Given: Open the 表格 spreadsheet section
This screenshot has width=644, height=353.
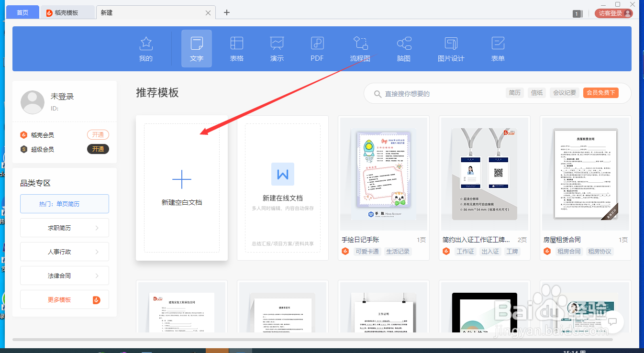Looking at the screenshot, I should [236, 48].
